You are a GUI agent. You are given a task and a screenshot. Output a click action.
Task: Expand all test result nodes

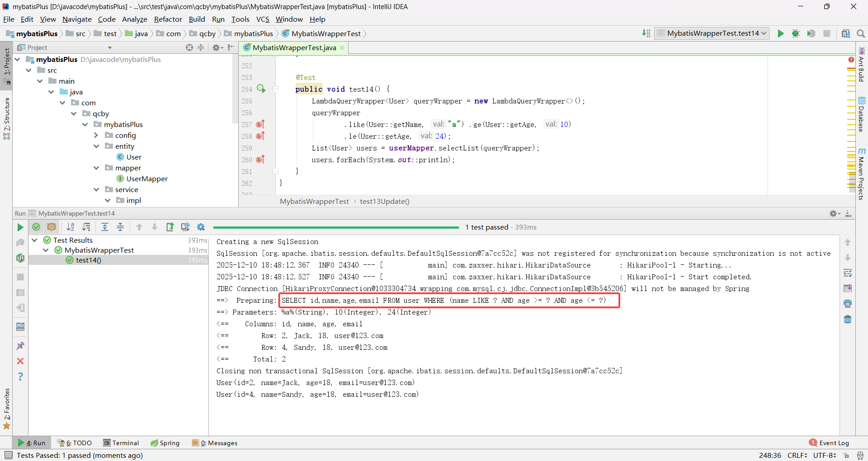[105, 227]
